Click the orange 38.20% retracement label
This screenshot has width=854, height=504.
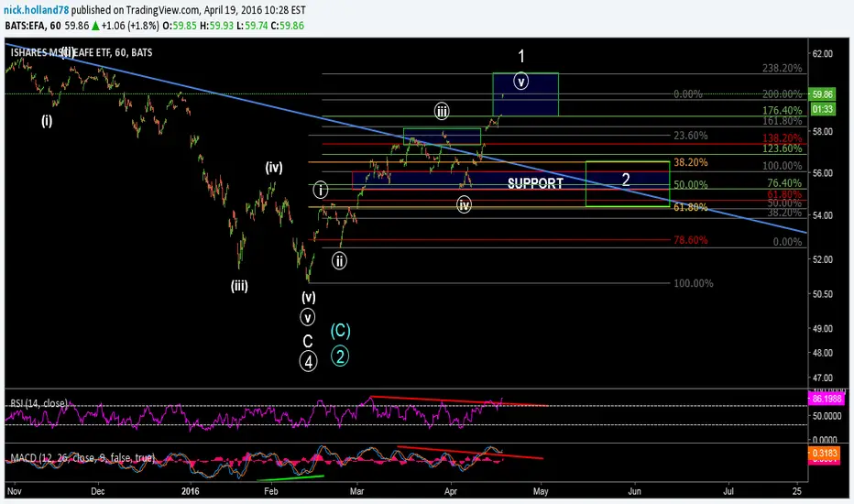691,162
